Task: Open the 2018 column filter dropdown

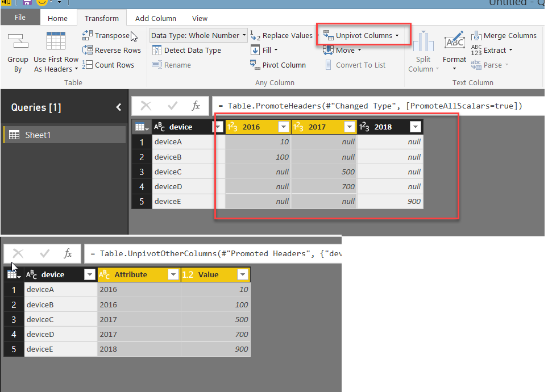Action: click(x=416, y=127)
